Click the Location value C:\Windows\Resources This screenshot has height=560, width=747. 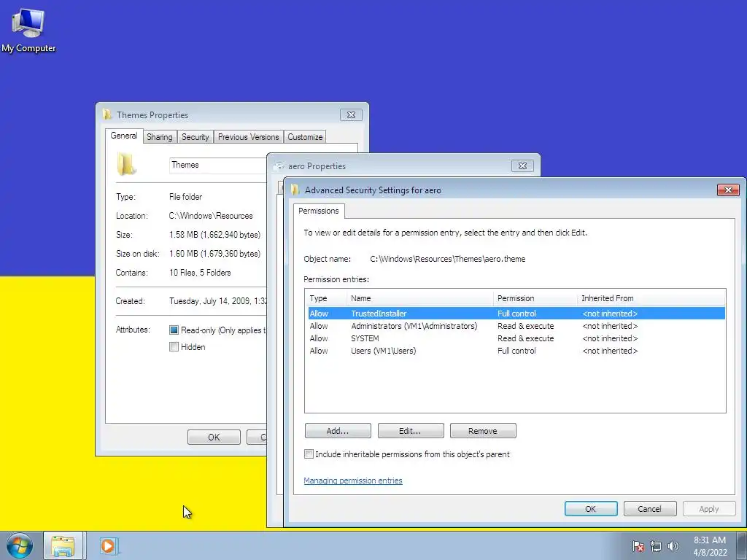click(211, 215)
